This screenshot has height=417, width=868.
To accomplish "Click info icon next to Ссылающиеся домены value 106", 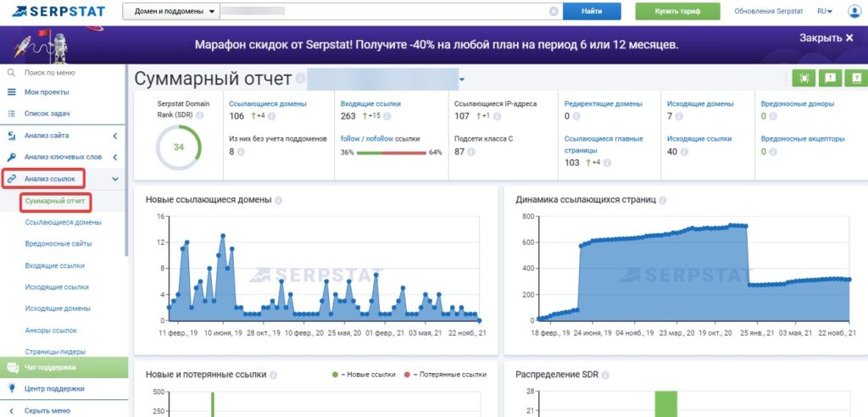I will [x=272, y=116].
